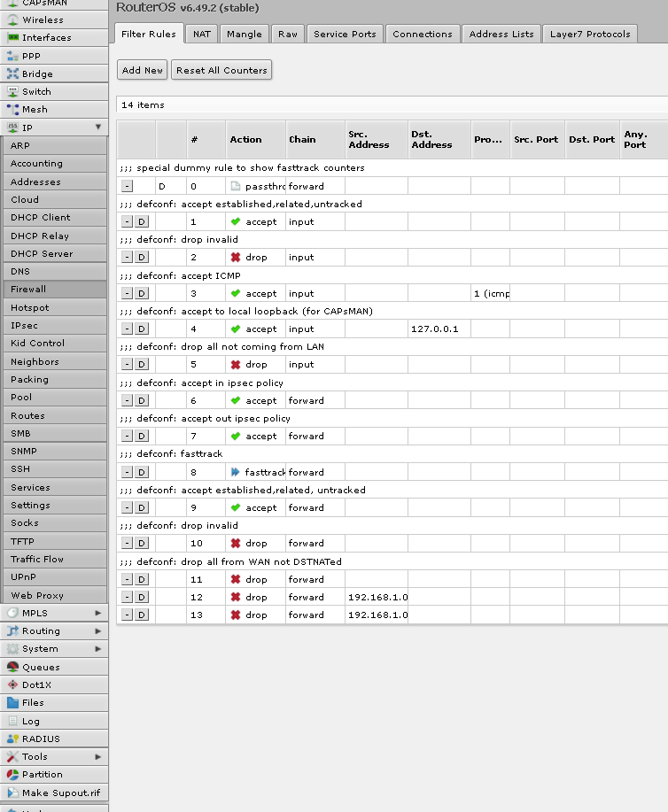Image resolution: width=668 pixels, height=812 pixels.
Task: Click green accept icon on rule 9
Action: coord(236,507)
